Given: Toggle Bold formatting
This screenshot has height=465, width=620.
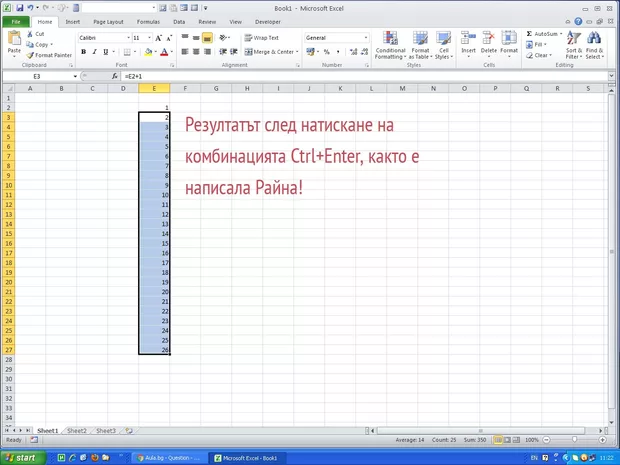Looking at the screenshot, I should coord(83,52).
